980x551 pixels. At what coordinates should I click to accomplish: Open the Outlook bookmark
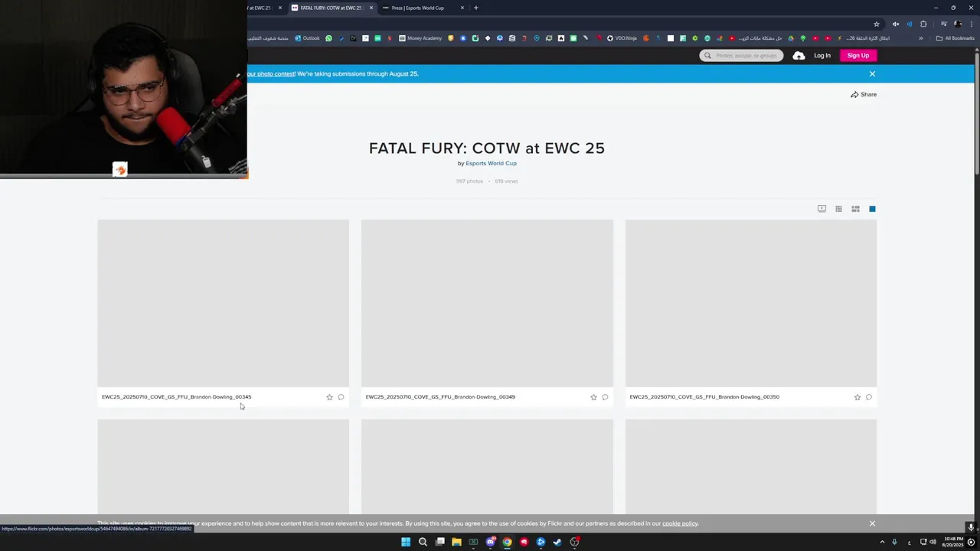tap(307, 38)
